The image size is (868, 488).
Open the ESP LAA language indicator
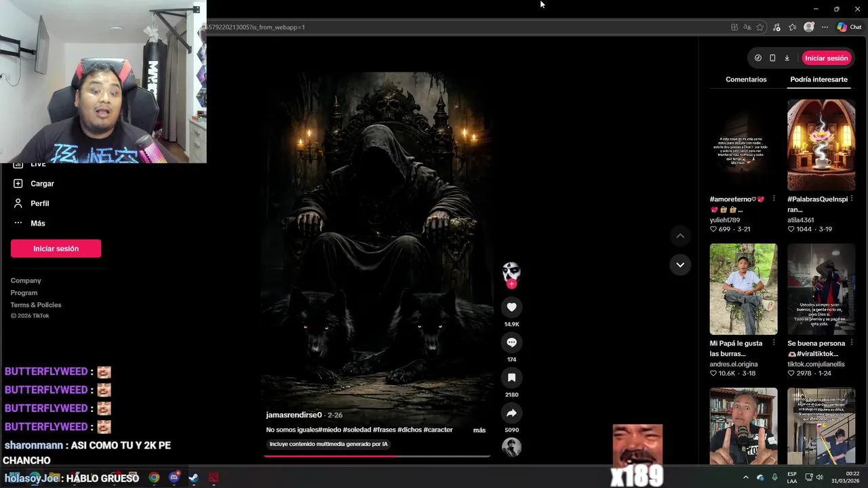(792, 477)
